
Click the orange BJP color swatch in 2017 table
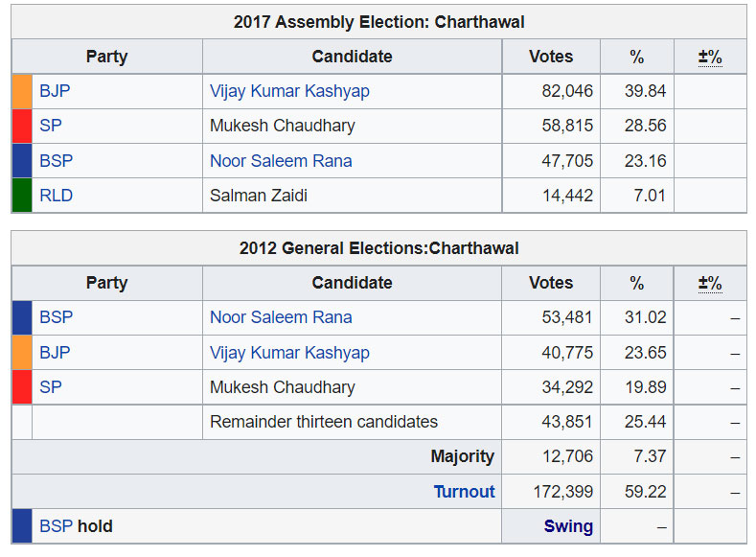(x=22, y=91)
